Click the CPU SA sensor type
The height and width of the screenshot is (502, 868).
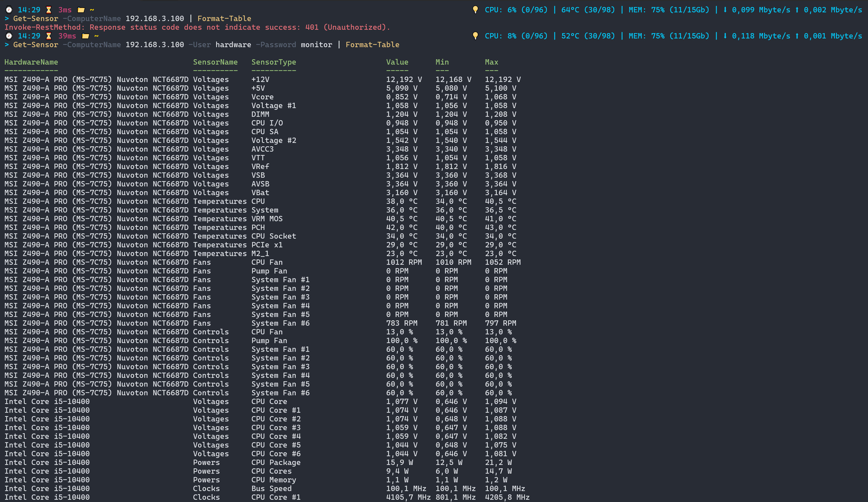click(264, 132)
